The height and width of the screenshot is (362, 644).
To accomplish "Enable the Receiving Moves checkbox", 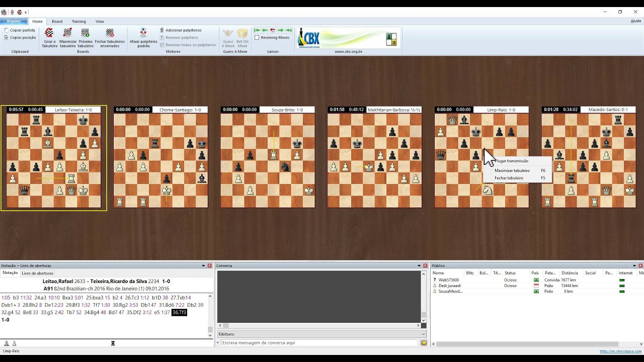I will [x=257, y=38].
